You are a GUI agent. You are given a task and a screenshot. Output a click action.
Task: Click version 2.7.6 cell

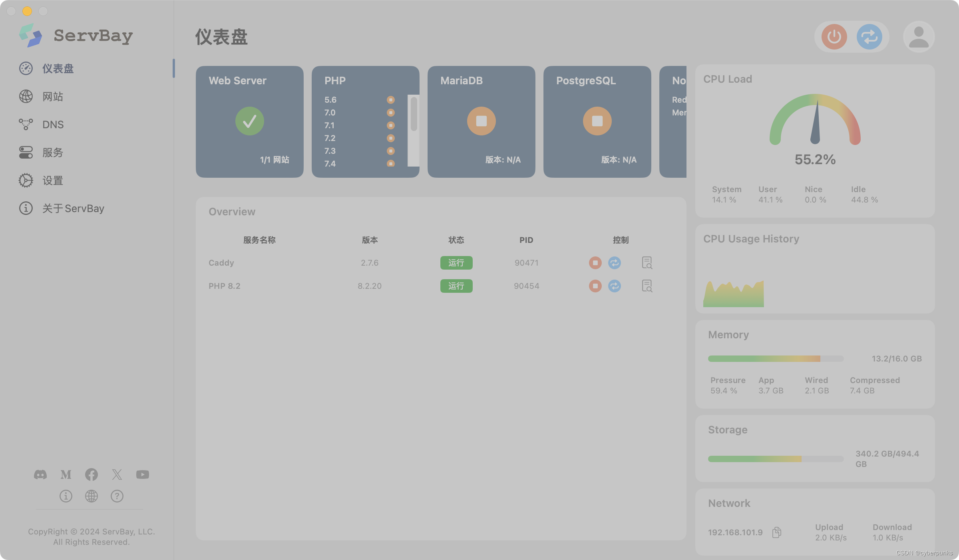click(370, 263)
